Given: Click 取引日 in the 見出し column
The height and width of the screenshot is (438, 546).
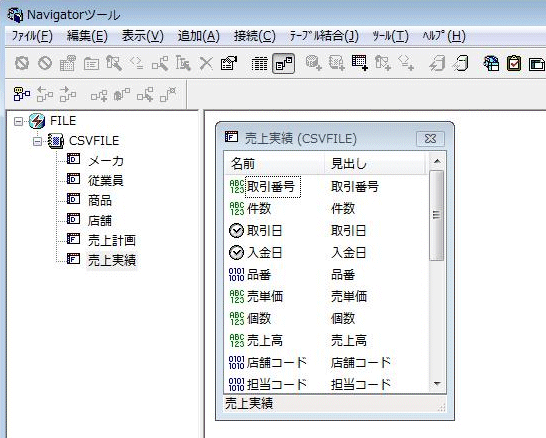Looking at the screenshot, I should point(348,231).
